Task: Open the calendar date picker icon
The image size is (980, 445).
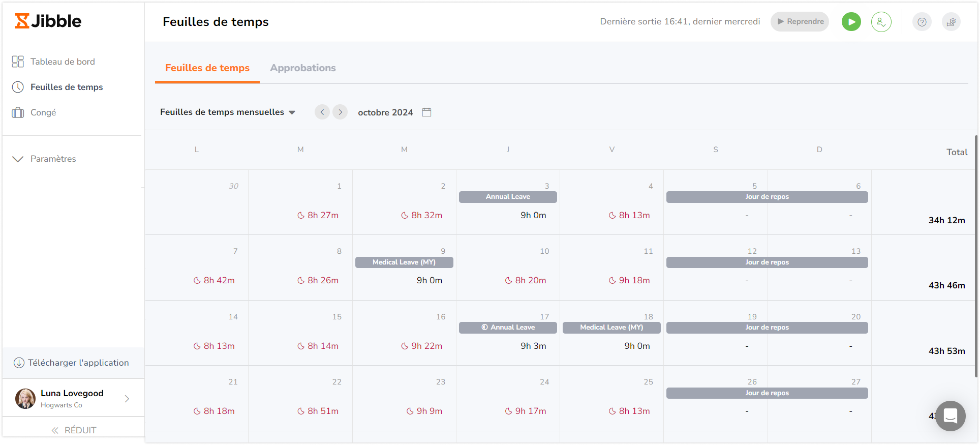Action: coord(426,112)
